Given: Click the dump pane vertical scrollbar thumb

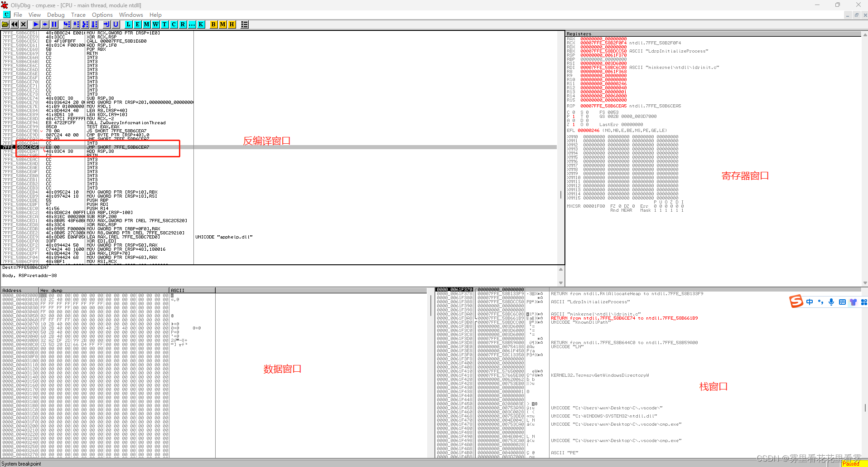Looking at the screenshot, I should pyautogui.click(x=430, y=305).
